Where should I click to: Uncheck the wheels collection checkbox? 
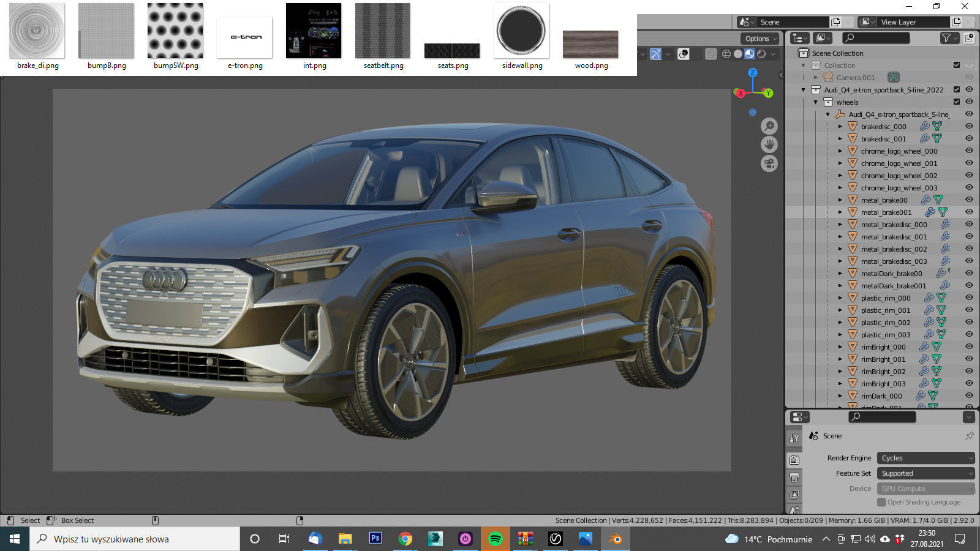click(x=957, y=102)
